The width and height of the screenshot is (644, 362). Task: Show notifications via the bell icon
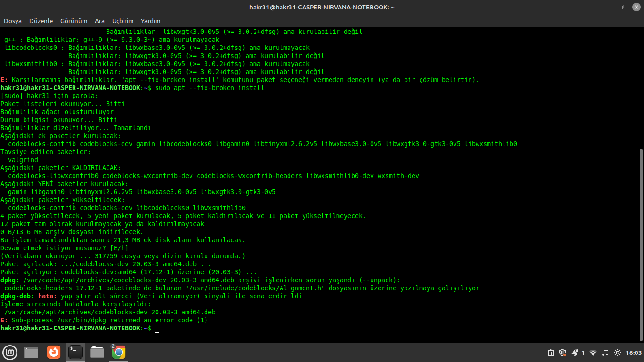click(575, 353)
